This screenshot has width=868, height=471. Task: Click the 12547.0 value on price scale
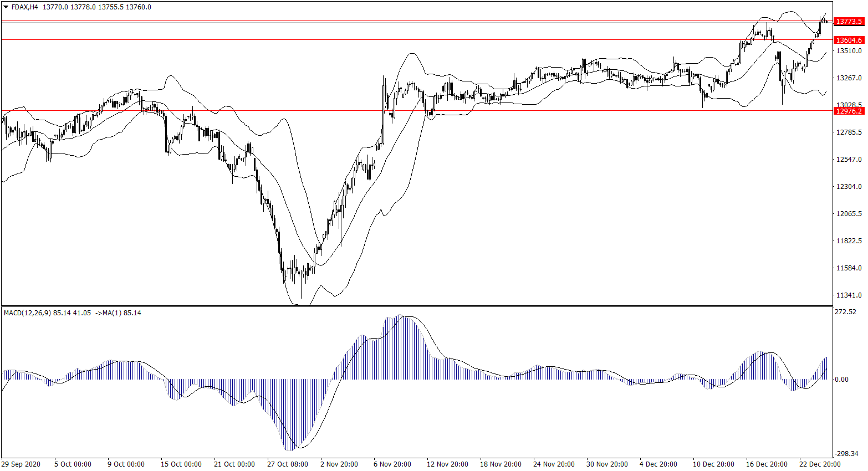tap(849, 160)
